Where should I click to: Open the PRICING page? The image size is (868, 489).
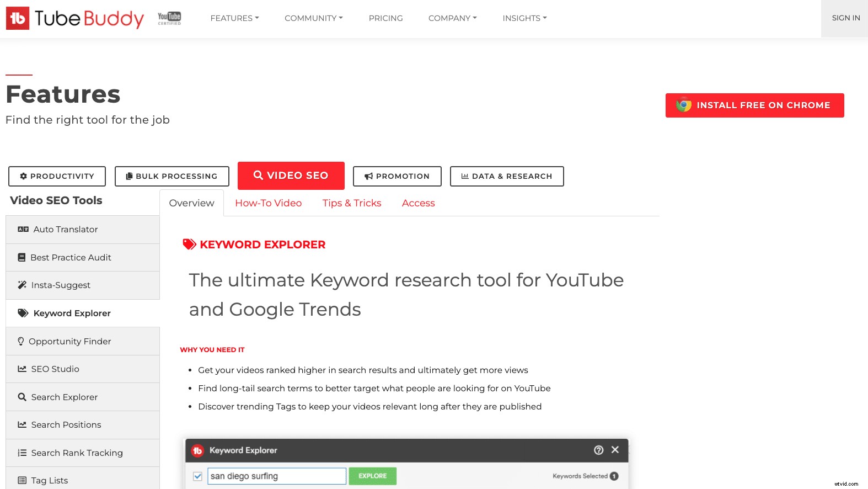click(x=385, y=18)
